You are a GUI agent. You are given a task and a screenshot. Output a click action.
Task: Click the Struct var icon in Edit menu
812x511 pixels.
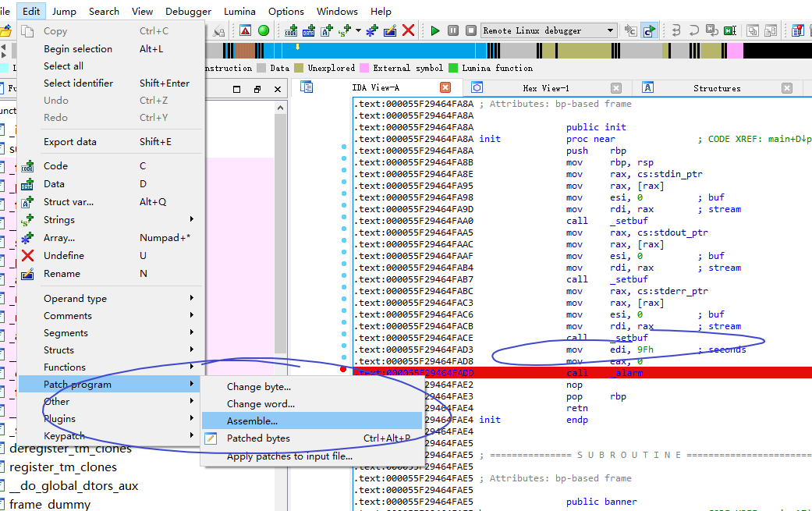27,202
